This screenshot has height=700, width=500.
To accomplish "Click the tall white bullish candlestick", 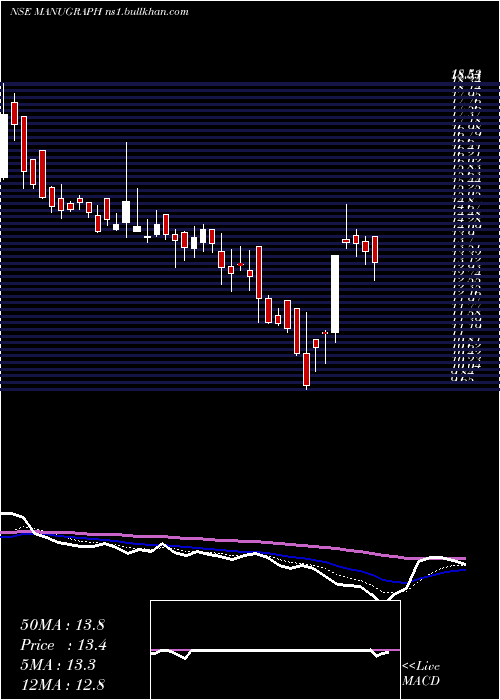I will pos(335,294).
